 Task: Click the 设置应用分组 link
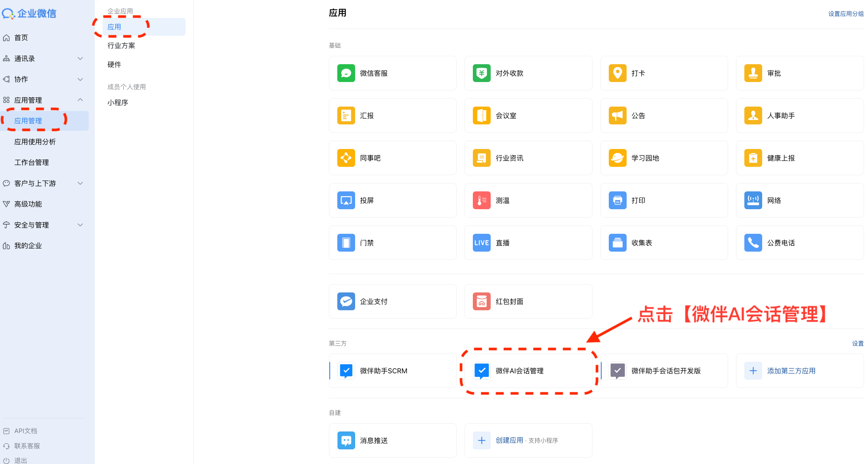coord(846,14)
